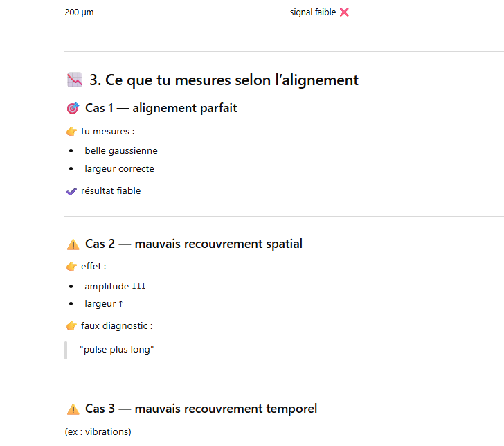Click the "largeur correcte" bullet item

click(119, 169)
